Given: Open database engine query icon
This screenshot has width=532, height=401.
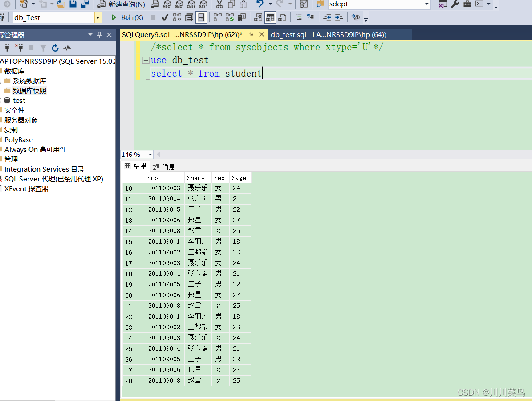Looking at the screenshot, I should pos(155,4).
